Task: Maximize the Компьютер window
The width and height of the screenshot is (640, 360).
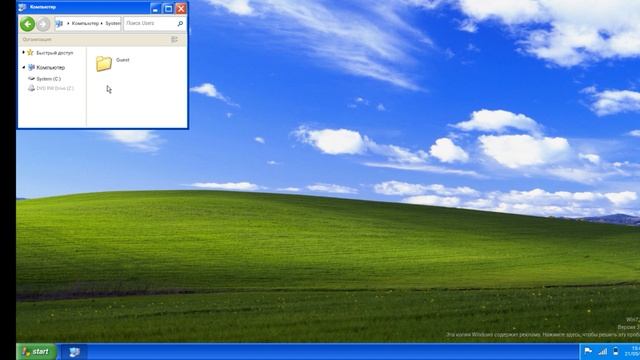Action: click(x=168, y=8)
